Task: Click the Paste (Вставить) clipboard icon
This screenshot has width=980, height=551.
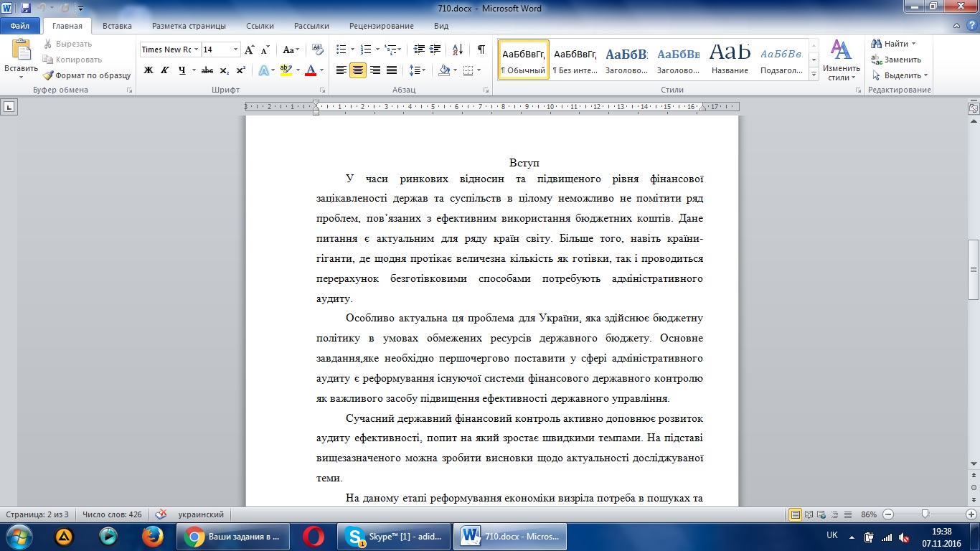Action: (21, 50)
